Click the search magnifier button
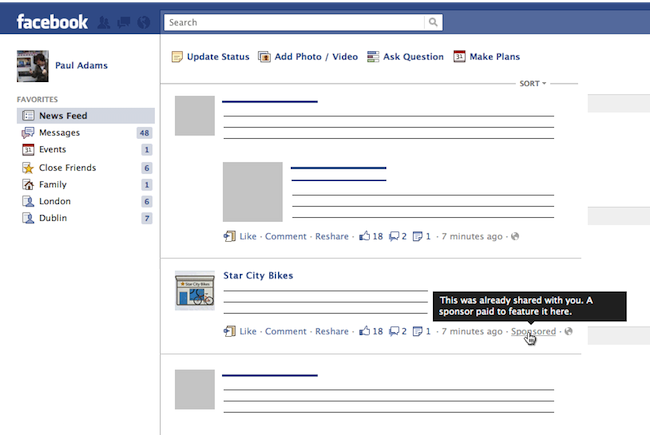 (x=433, y=22)
